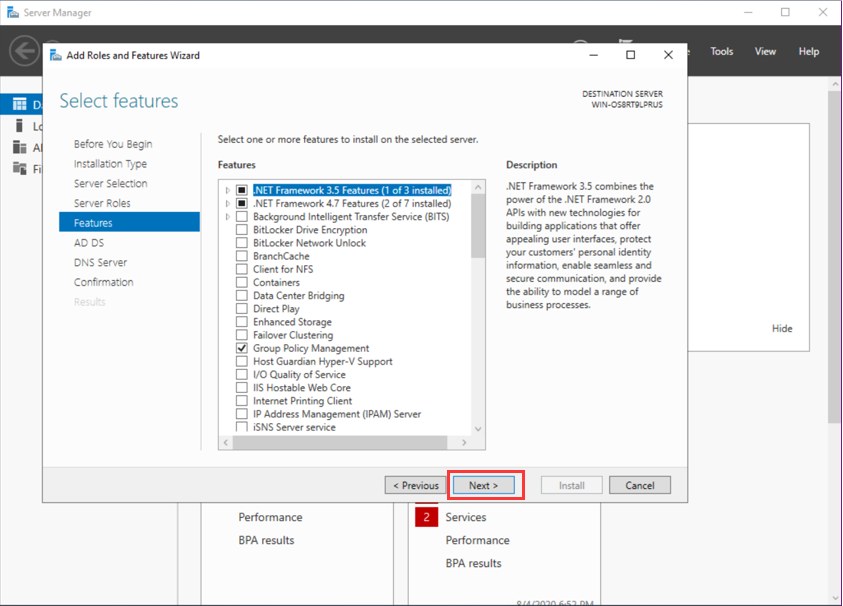Uncheck Group Policy Management feature

(241, 349)
